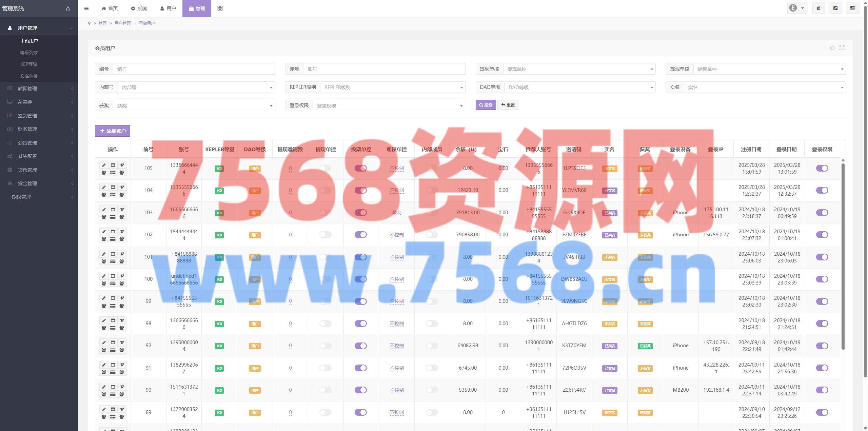Click the grid apps icon in top navigation

click(x=220, y=8)
